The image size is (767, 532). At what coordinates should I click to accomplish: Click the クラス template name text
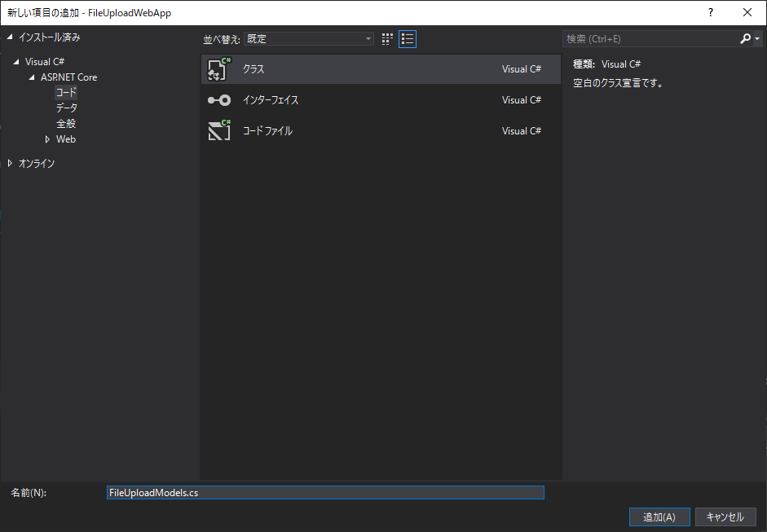coord(253,69)
